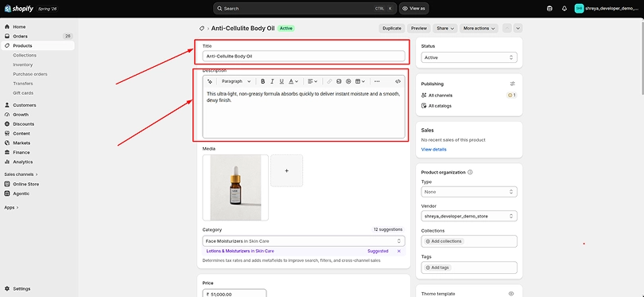This screenshot has height=297, width=644.
Task: Open Collections under Products
Action: tap(25, 55)
